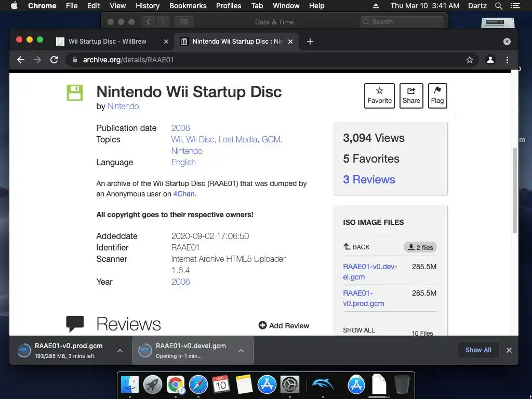The width and height of the screenshot is (532, 399).
Task: Open the Window menu
Action: point(286,6)
